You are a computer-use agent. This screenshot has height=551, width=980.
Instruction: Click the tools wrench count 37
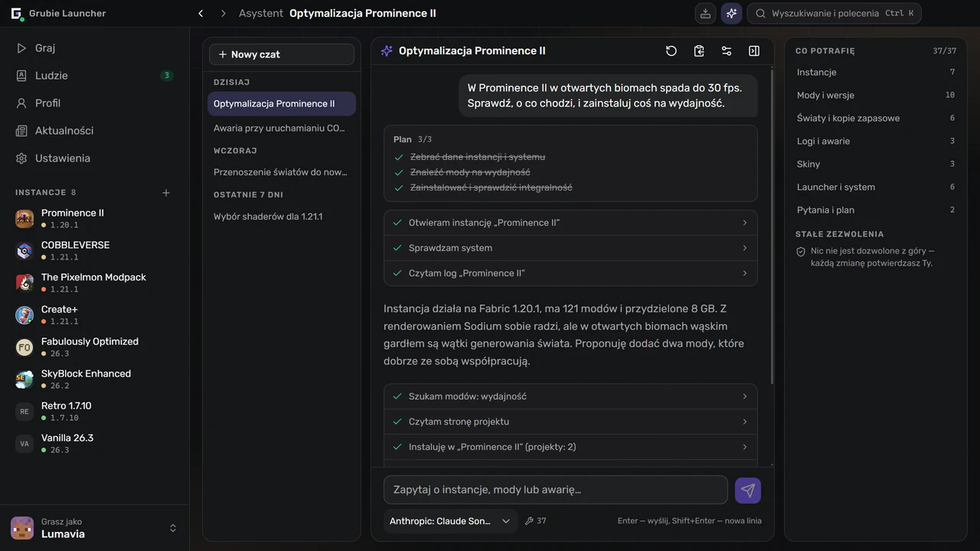(535, 521)
